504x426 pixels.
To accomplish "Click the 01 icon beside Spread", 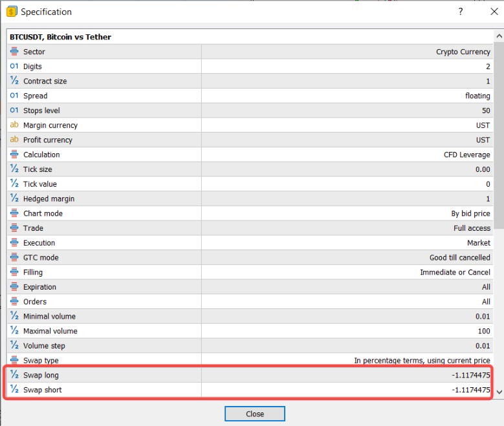I will 14,96.
